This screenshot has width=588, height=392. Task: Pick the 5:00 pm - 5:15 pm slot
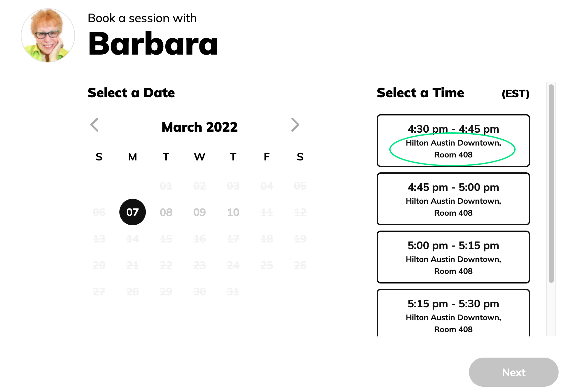[453, 257]
